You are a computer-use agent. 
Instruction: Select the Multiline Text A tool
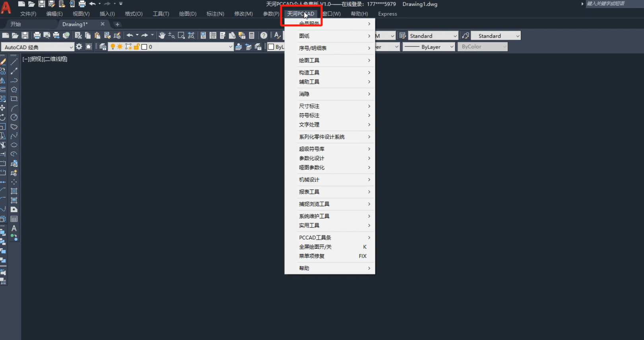[14, 228]
